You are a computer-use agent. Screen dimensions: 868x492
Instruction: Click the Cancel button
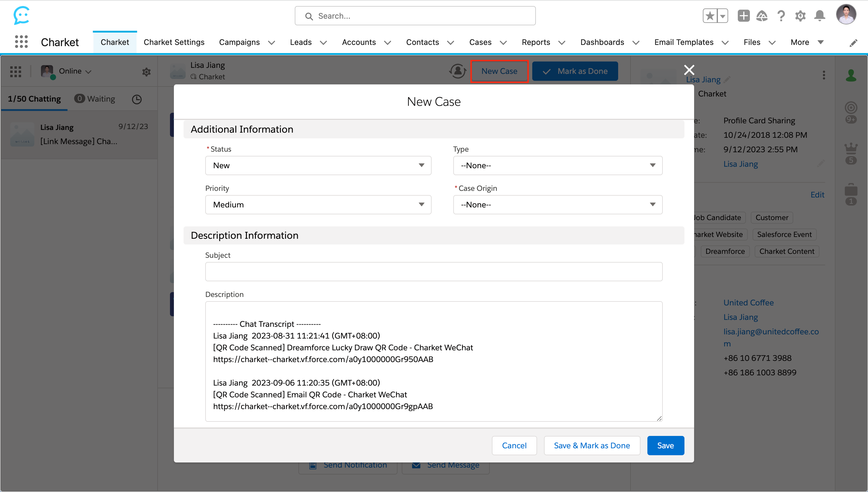514,446
